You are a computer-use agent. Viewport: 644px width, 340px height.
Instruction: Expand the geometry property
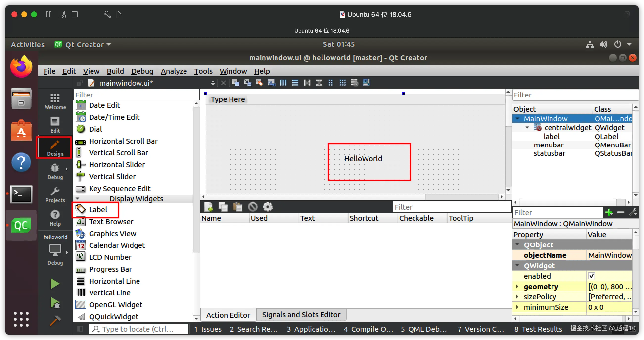point(517,286)
